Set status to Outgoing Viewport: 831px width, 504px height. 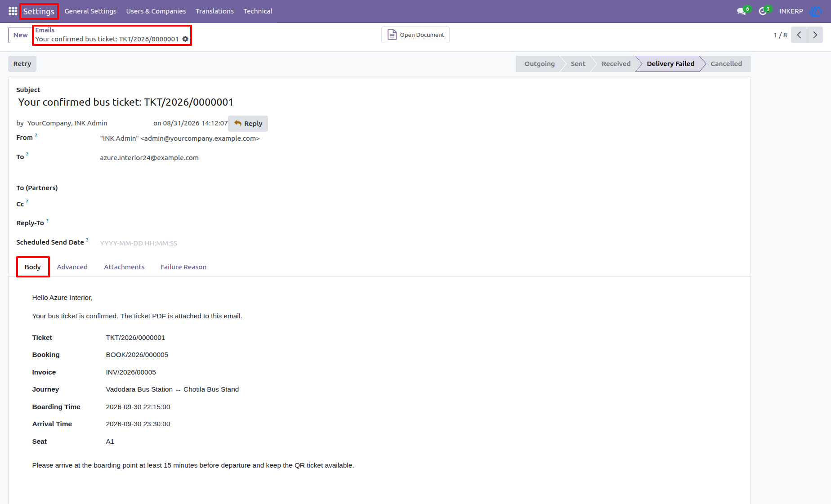539,64
